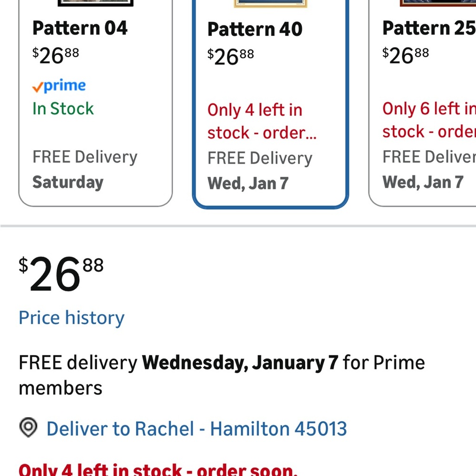Image resolution: width=476 pixels, height=476 pixels.
Task: Click the Pattern 40 thumbnail image
Action: tap(270, 4)
